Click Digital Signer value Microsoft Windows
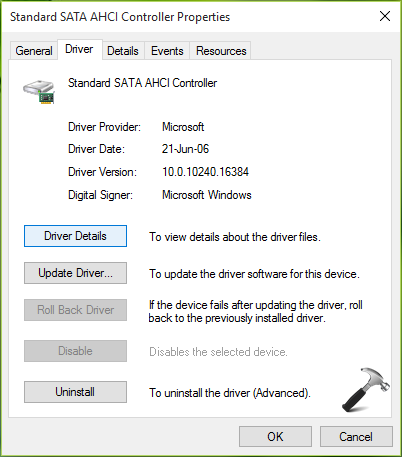Screen dimensions: 402x457 point(207,195)
